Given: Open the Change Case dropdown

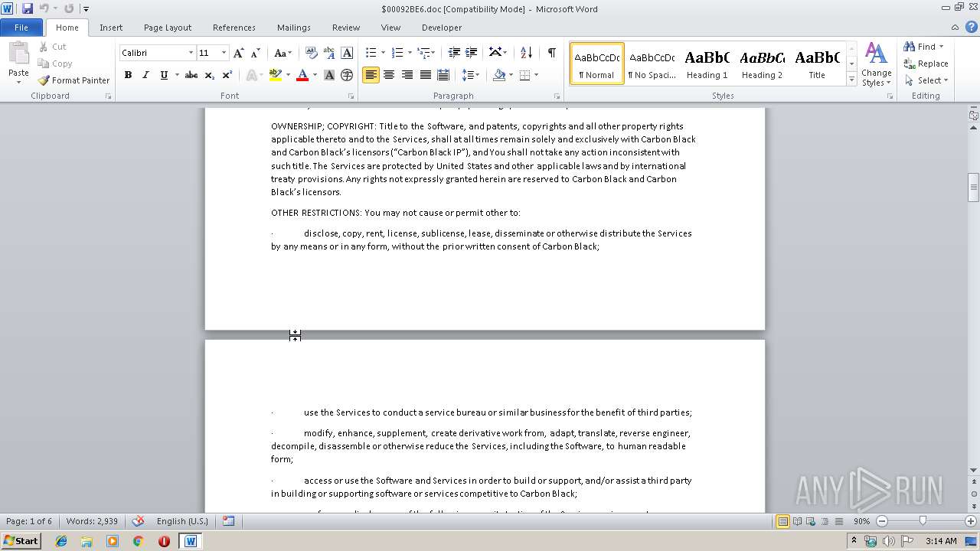Looking at the screenshot, I should (283, 53).
